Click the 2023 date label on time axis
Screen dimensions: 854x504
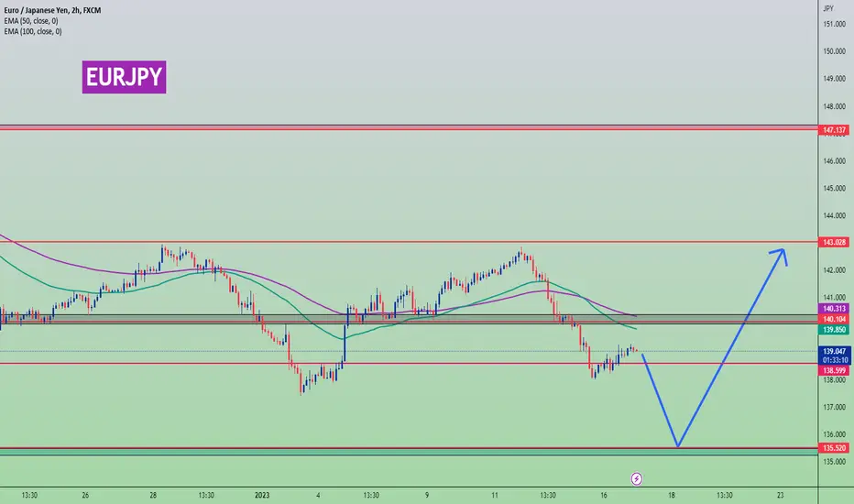262,495
